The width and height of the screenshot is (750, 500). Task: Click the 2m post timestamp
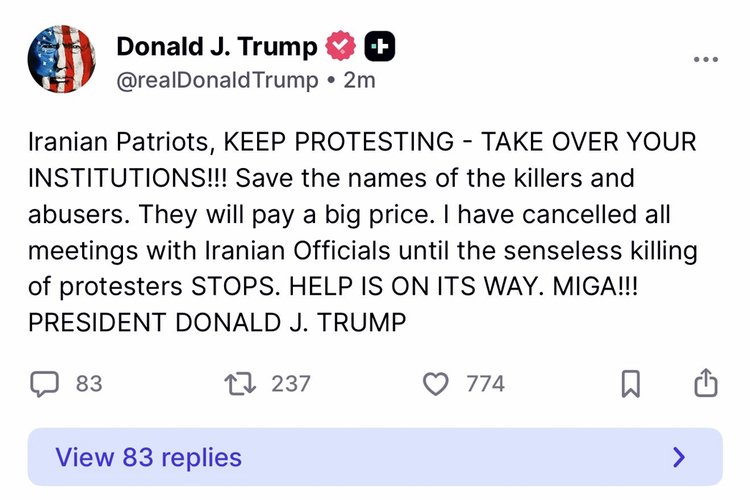[360, 80]
